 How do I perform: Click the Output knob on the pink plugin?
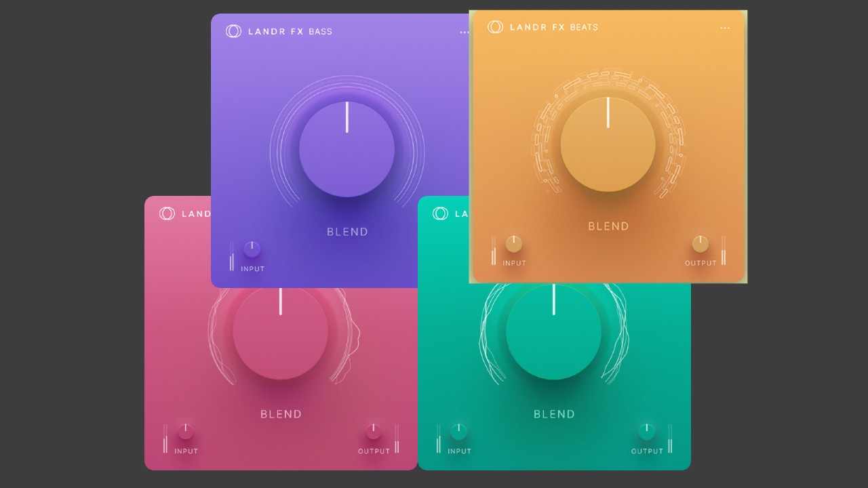(374, 432)
